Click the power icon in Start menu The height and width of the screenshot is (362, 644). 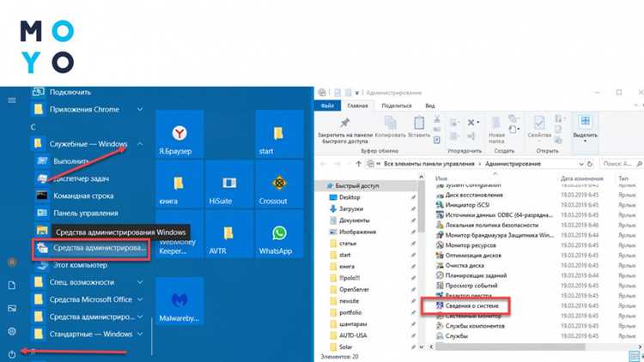[12, 353]
